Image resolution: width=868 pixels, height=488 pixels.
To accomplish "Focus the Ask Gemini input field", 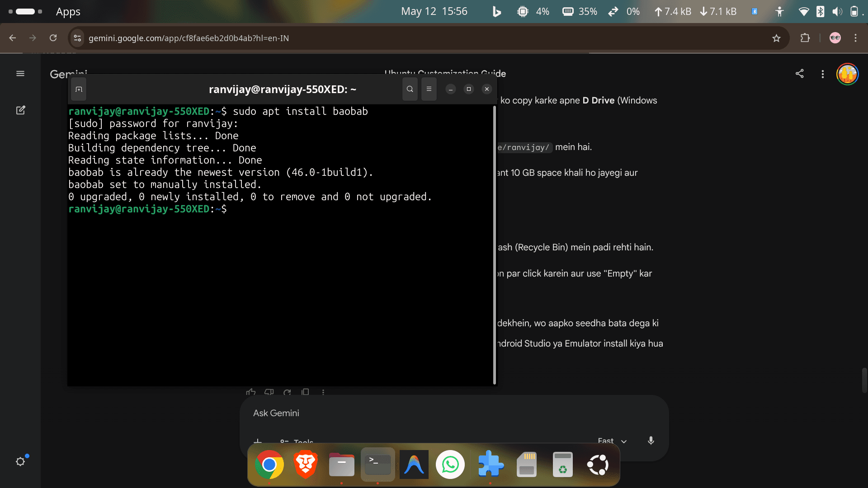I will point(454,413).
